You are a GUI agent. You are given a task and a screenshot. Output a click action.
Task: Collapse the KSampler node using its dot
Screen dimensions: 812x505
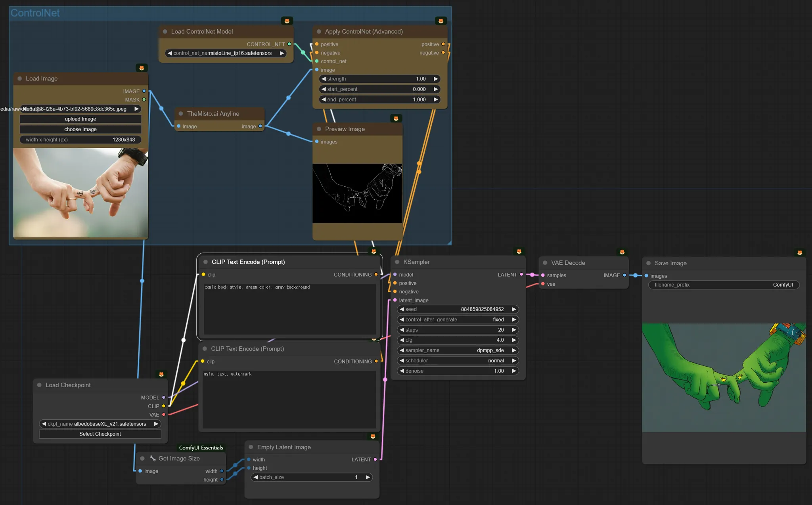point(397,262)
